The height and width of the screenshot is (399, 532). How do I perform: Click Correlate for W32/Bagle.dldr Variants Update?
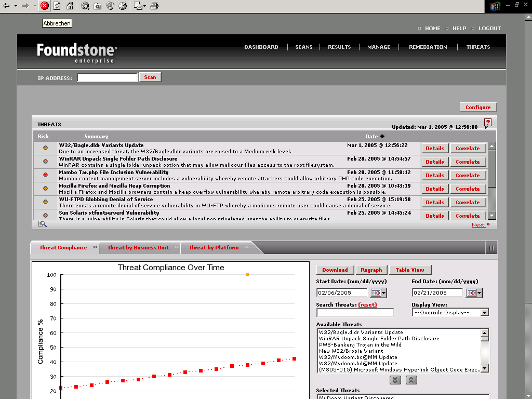point(468,148)
